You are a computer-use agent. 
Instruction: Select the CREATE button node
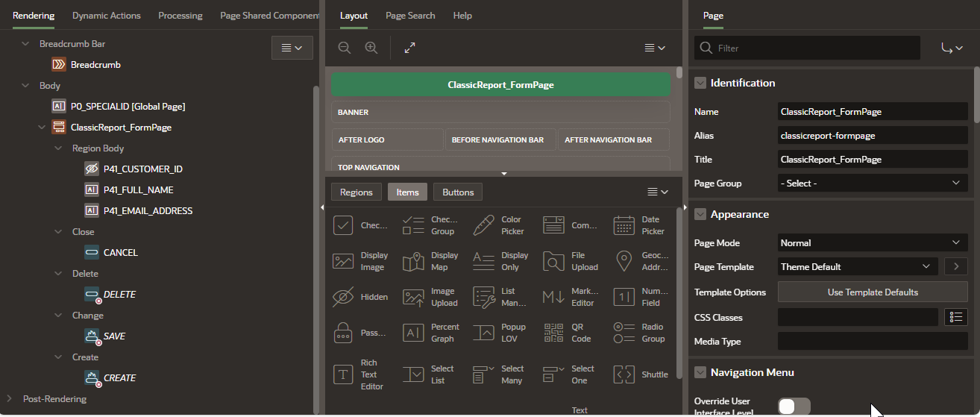click(119, 378)
